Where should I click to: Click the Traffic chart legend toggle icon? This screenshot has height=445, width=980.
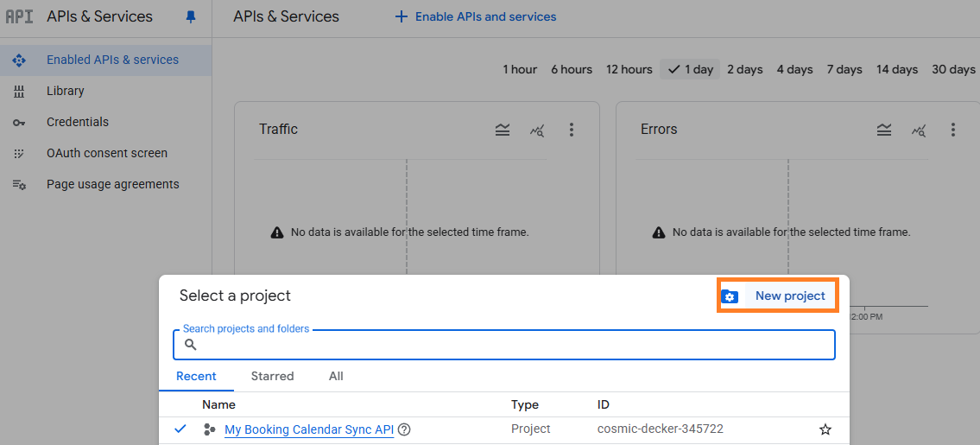coord(503,130)
